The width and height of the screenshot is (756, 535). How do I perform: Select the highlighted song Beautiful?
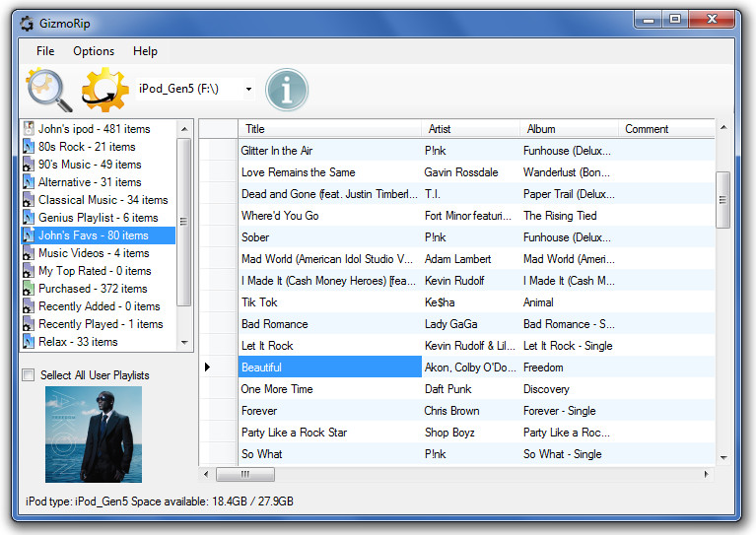click(330, 367)
